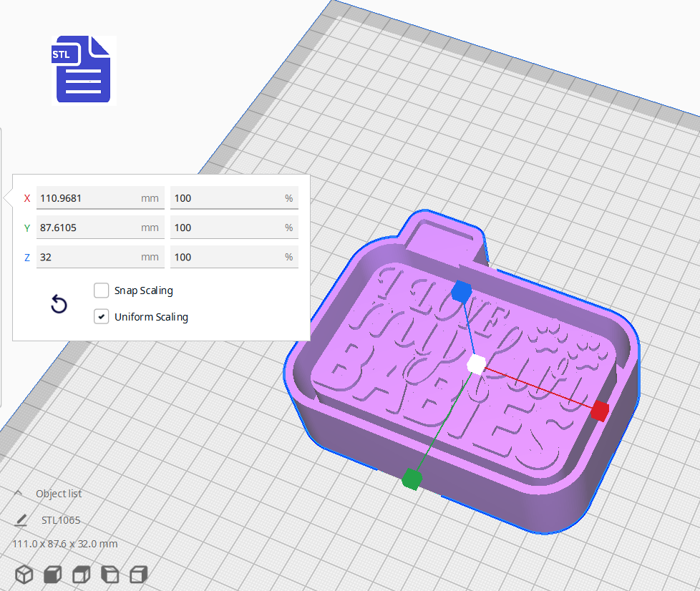The height and width of the screenshot is (591, 700).
Task: Click the Y dimension mm field
Action: [x=86, y=228]
